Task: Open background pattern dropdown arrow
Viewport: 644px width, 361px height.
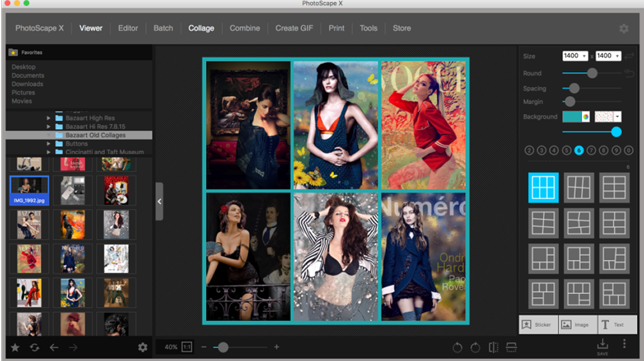Action: coord(618,117)
